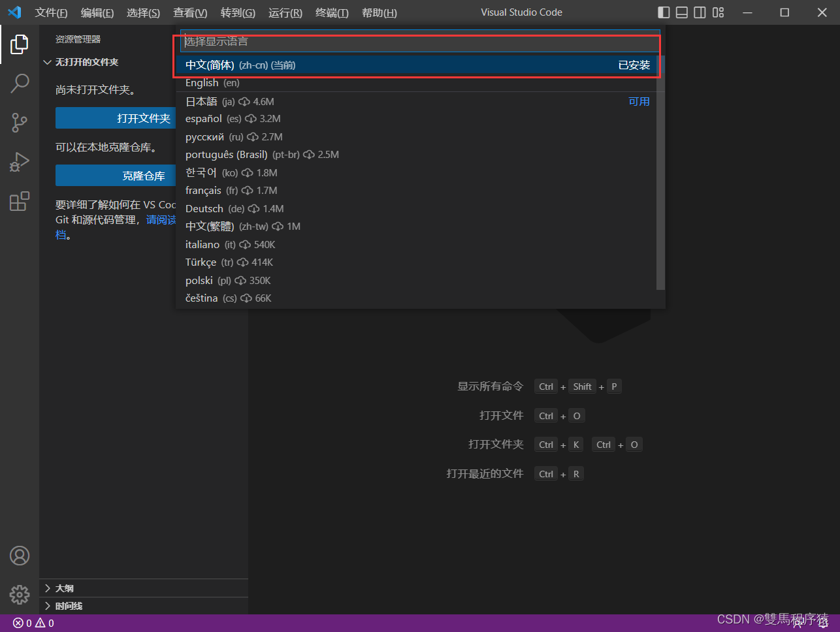This screenshot has height=632, width=840.
Task: Open the Accounts icon in activity bar
Action: click(x=20, y=556)
